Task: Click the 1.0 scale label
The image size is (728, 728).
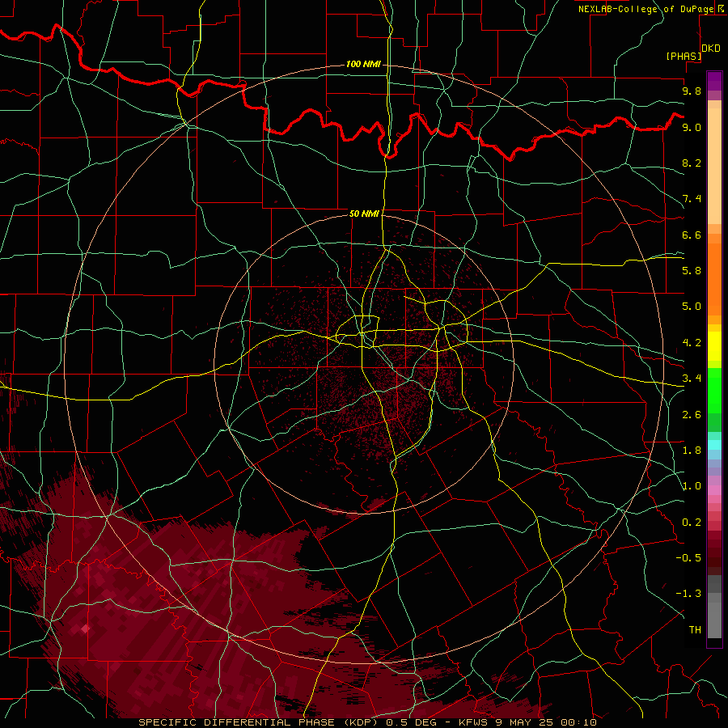Action: 692,486
